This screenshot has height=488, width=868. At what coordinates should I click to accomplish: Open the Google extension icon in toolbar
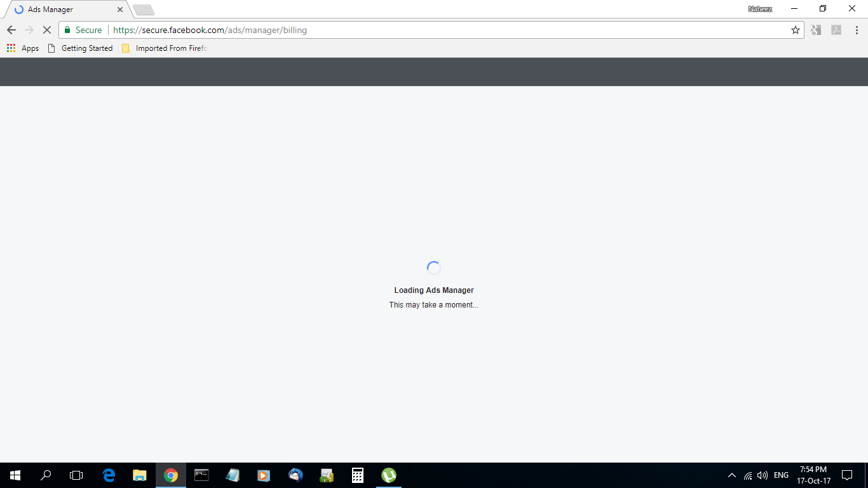816,30
